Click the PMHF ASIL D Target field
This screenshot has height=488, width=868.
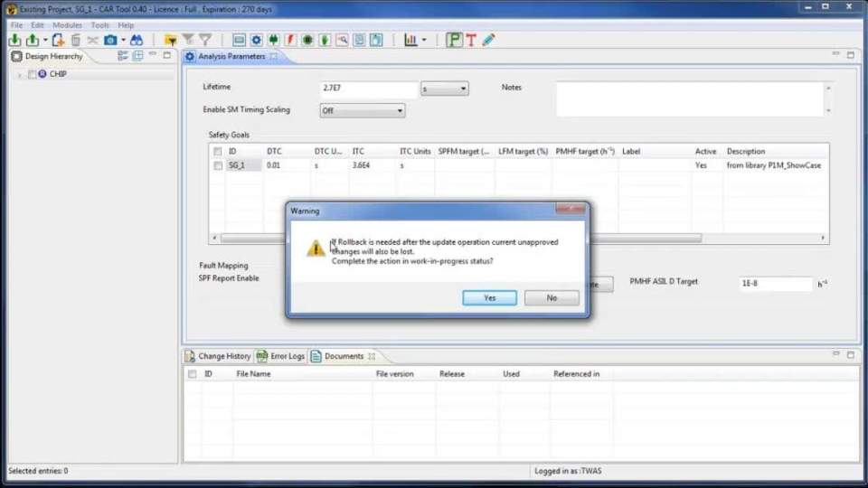(775, 283)
